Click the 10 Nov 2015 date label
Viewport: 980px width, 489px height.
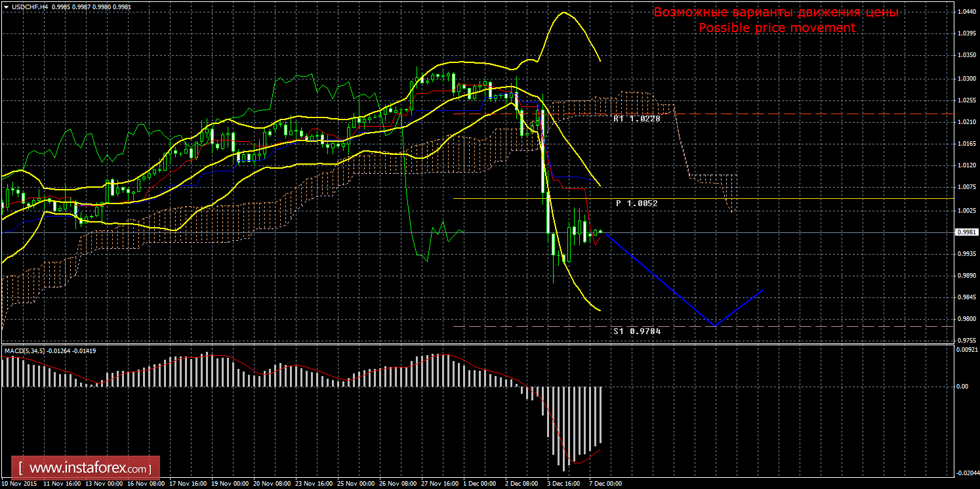tap(18, 484)
